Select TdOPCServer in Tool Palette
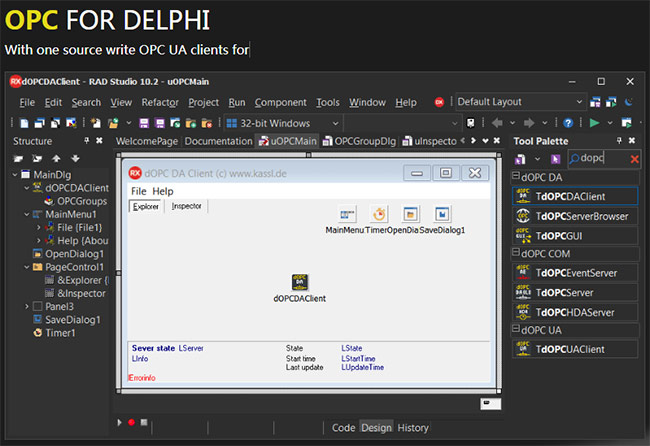 (575, 293)
